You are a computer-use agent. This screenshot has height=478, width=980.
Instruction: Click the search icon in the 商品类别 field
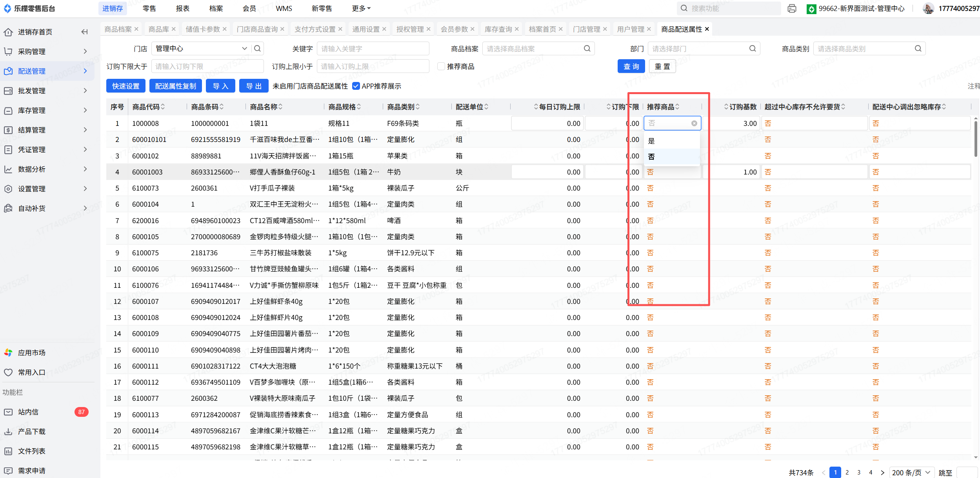click(x=918, y=48)
